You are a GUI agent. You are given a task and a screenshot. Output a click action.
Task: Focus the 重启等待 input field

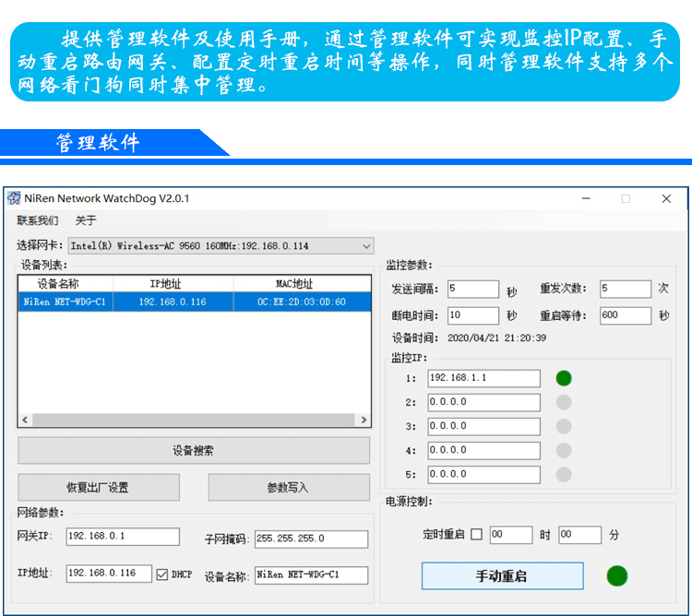[626, 315]
